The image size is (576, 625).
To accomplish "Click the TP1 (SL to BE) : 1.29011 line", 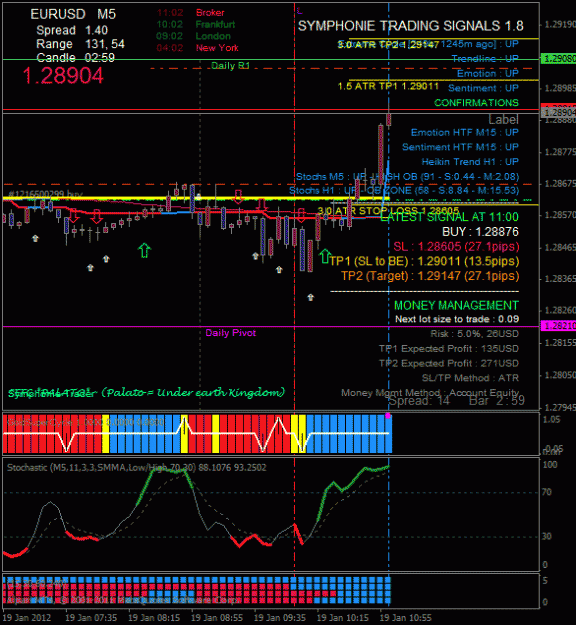I will tap(424, 261).
